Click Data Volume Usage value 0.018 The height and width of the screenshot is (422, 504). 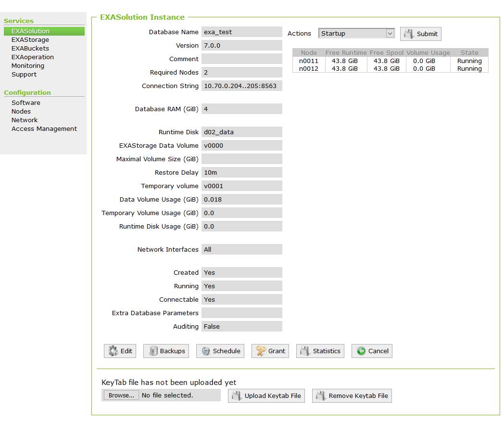242,199
